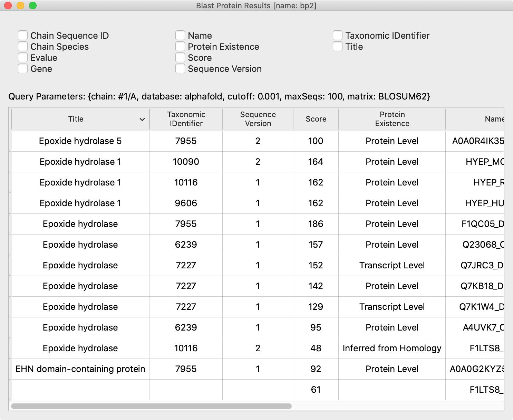Select the EHN domain-containing protein row
Image resolution: width=513 pixels, height=420 pixels.
80,369
